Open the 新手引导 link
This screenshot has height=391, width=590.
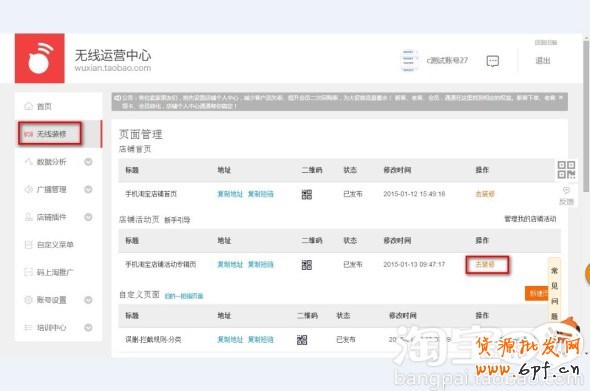(x=177, y=220)
